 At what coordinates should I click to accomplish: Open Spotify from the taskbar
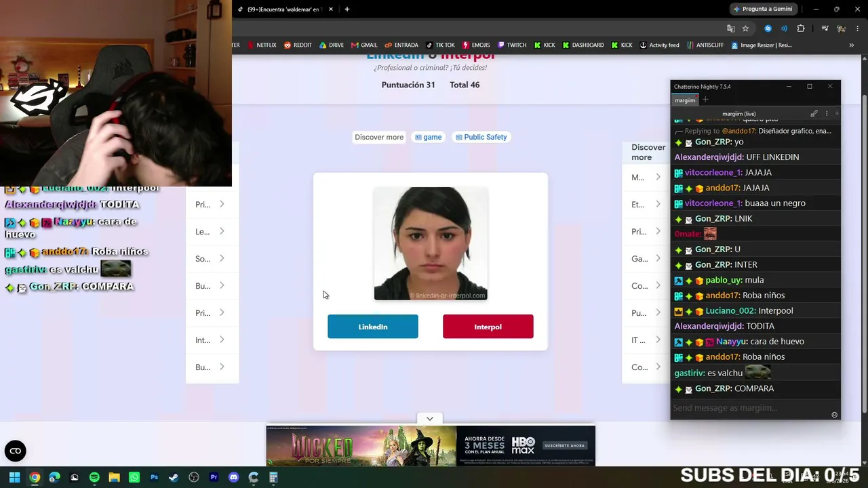click(x=94, y=477)
